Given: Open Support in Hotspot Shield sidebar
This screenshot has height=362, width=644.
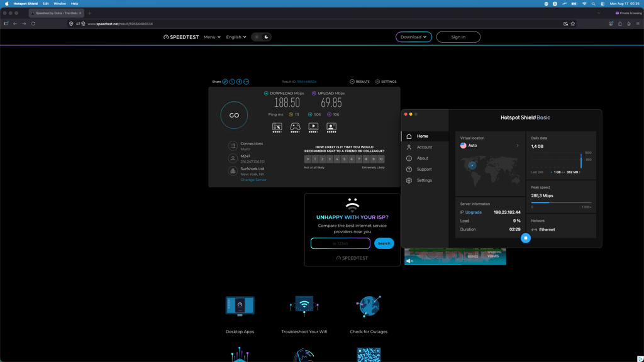Looking at the screenshot, I should tap(425, 170).
